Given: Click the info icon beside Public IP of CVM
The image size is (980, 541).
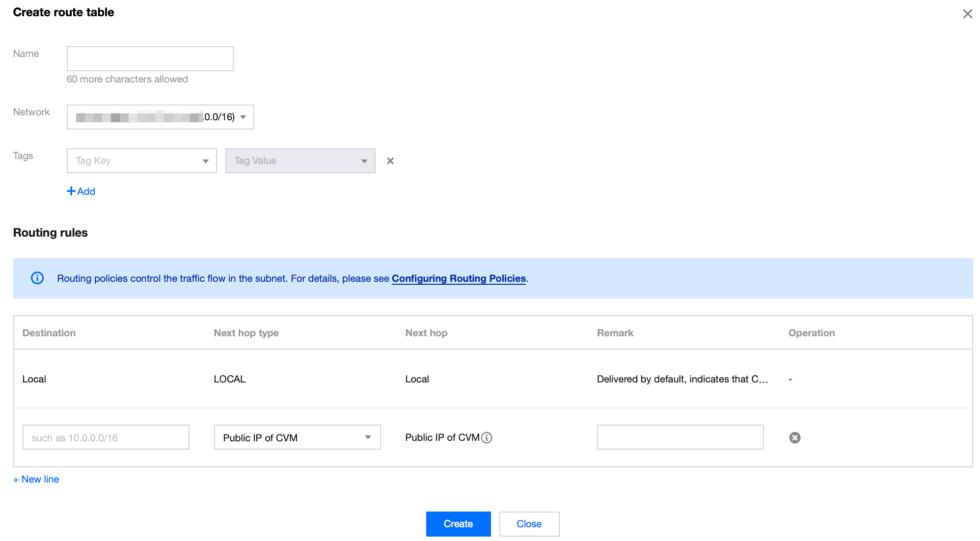Looking at the screenshot, I should [x=487, y=437].
